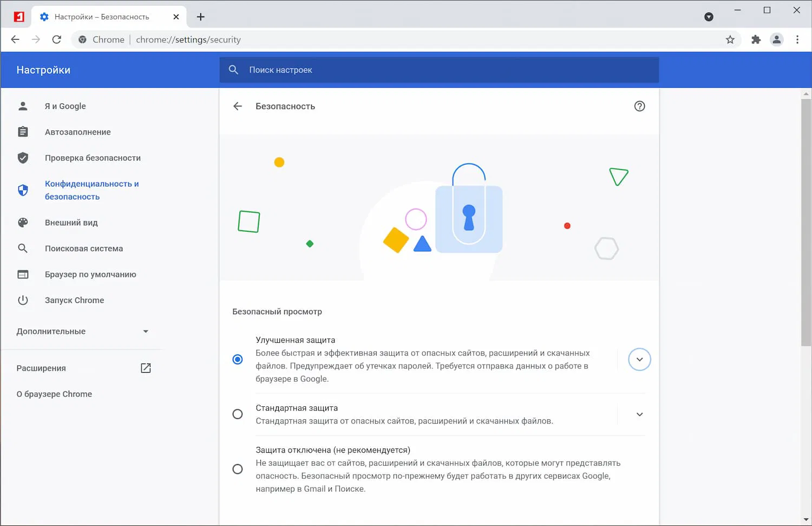The height and width of the screenshot is (526, 812).
Task: Select the Защита отключена radio button
Action: coord(238,469)
